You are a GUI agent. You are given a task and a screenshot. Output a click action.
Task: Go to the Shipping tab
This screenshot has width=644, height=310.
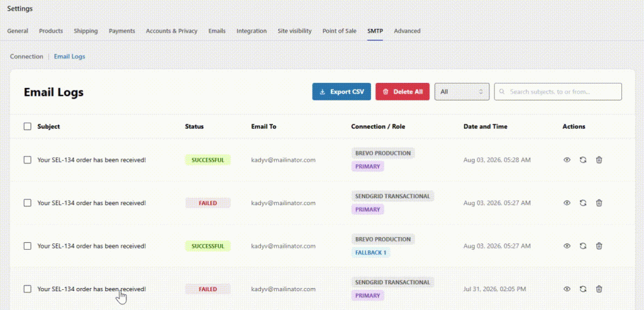[86, 31]
